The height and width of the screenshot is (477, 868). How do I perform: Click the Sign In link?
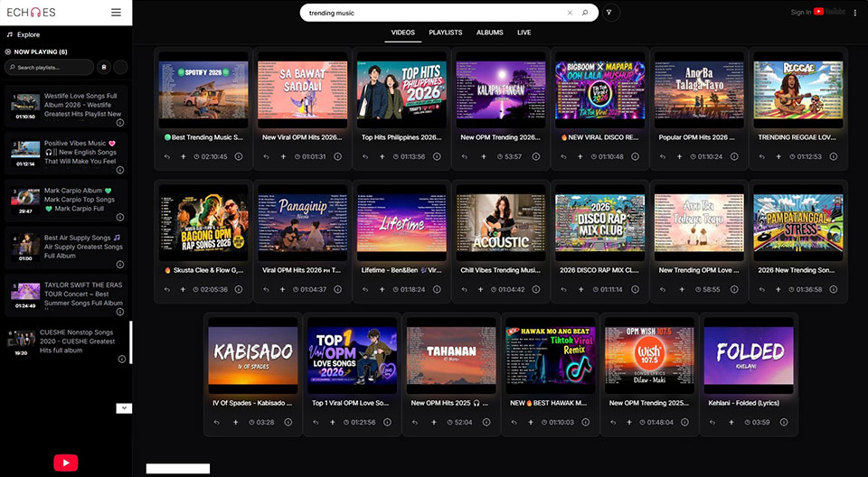point(801,12)
